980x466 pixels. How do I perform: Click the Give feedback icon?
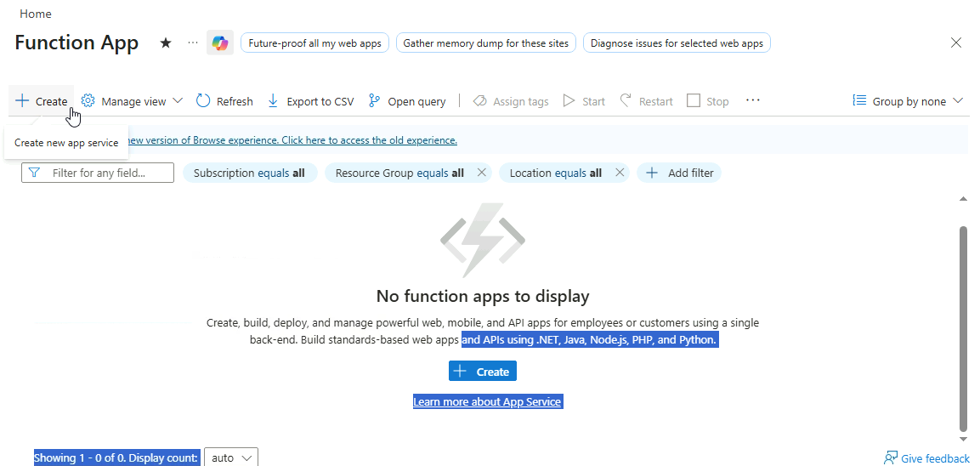coord(890,458)
